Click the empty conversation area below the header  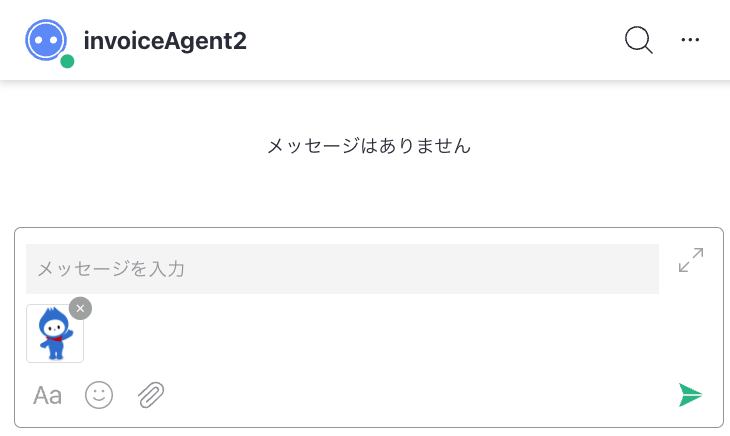(365, 107)
